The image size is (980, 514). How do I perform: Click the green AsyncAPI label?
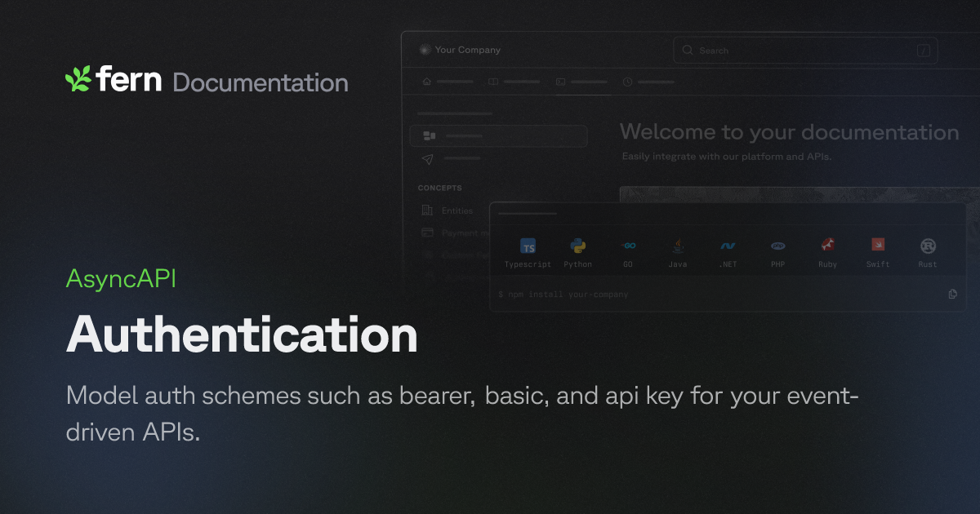click(x=121, y=279)
